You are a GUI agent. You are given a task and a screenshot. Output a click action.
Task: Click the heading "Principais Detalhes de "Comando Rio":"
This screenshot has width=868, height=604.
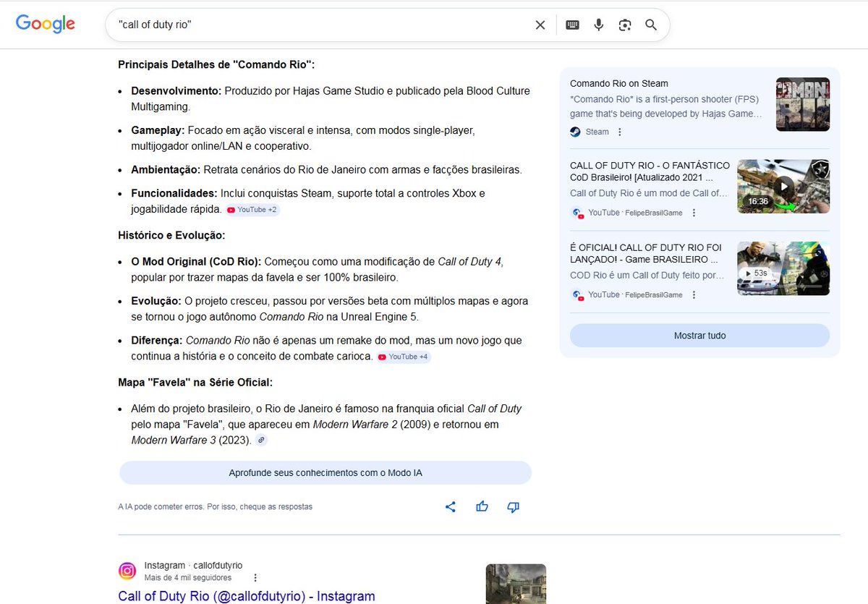click(x=216, y=64)
